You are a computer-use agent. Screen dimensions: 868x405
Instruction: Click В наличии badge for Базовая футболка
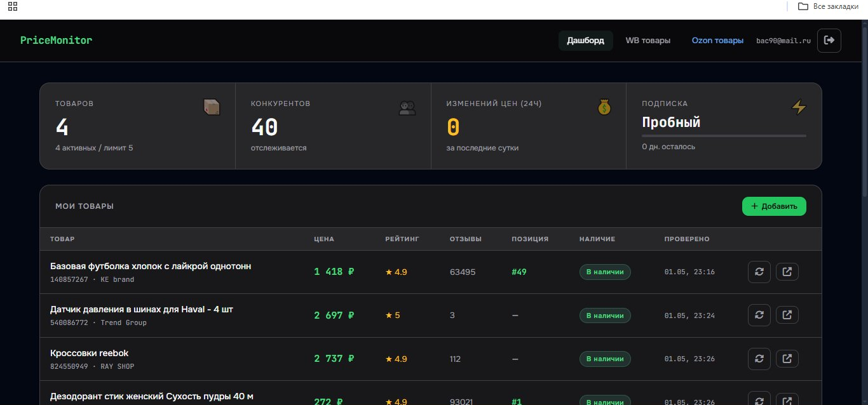(x=605, y=272)
